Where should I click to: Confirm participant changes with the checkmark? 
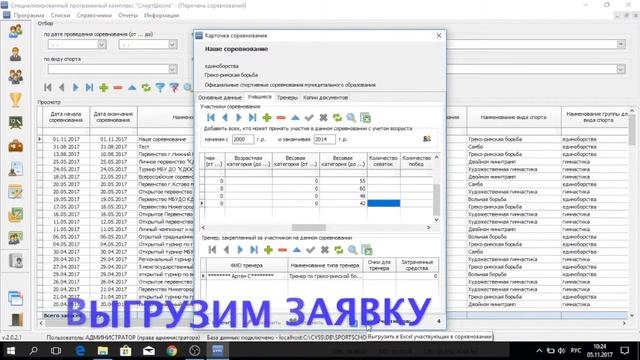point(309,118)
